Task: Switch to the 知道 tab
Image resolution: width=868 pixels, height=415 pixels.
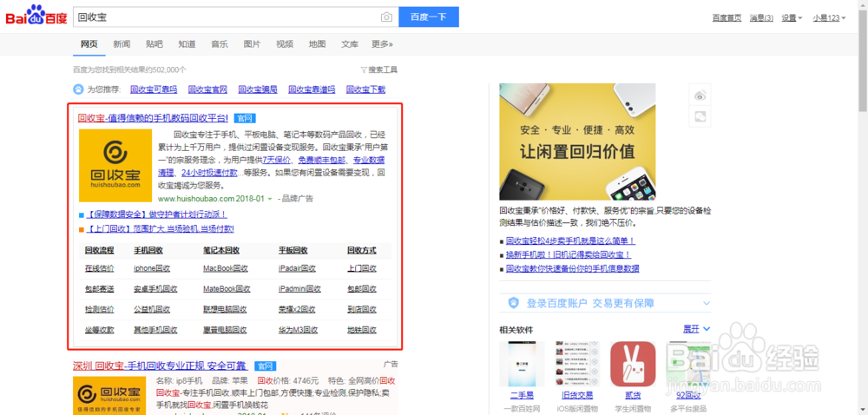Action: click(187, 44)
